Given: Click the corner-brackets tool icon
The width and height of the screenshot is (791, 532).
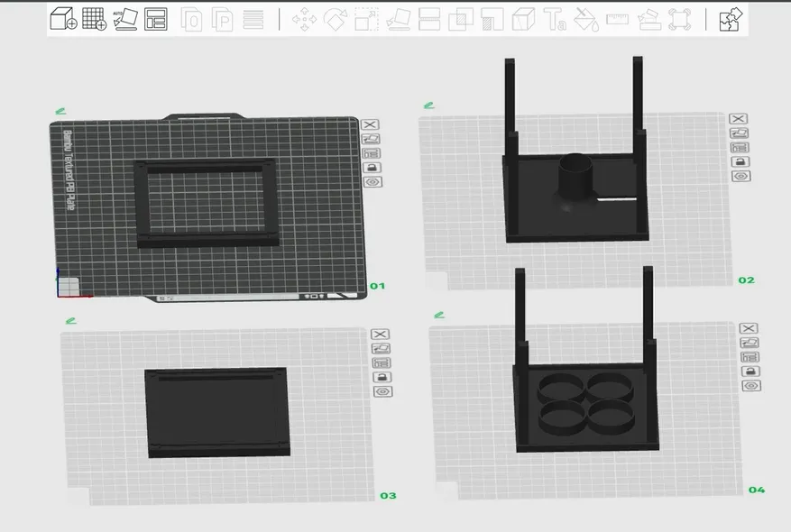Looking at the screenshot, I should 679,20.
